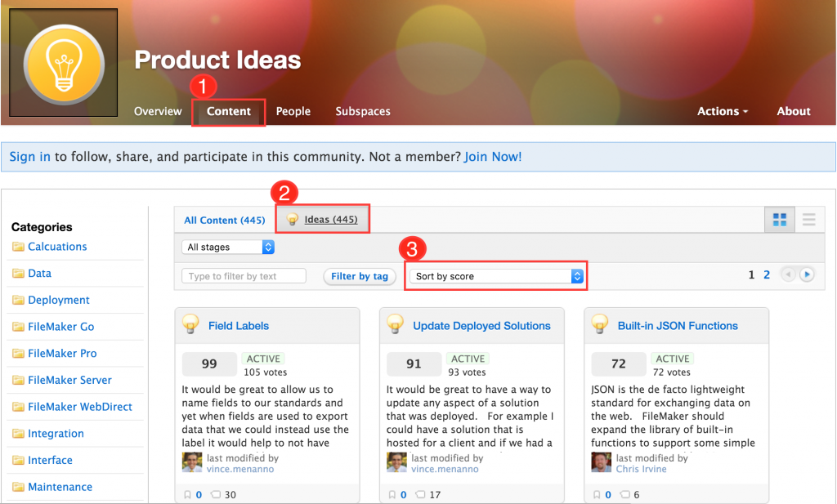Select the grid view icon
The height and width of the screenshot is (504, 837).
[778, 219]
